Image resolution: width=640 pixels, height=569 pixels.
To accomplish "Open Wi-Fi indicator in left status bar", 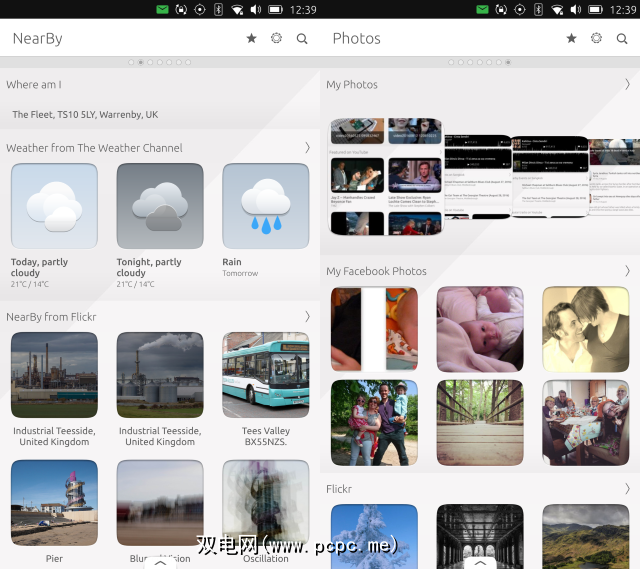I will (237, 9).
